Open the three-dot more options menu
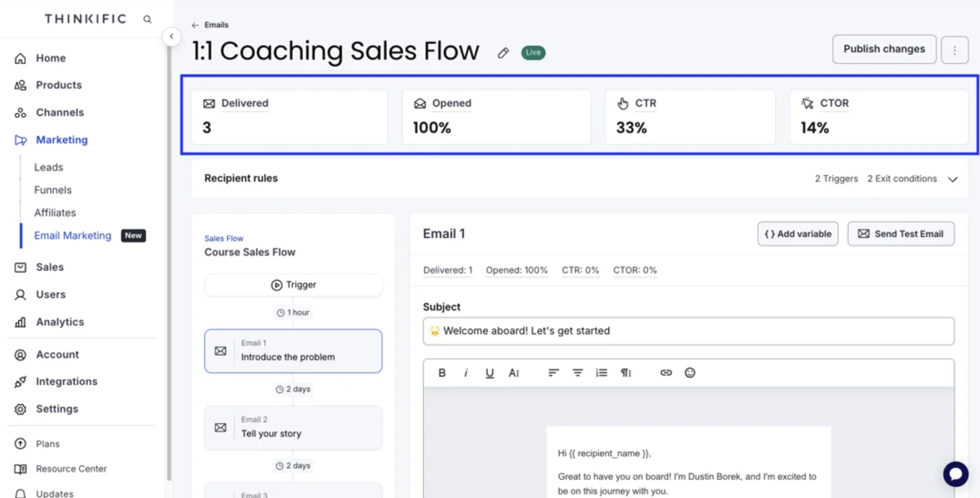Image resolution: width=980 pixels, height=498 pixels. (x=954, y=50)
